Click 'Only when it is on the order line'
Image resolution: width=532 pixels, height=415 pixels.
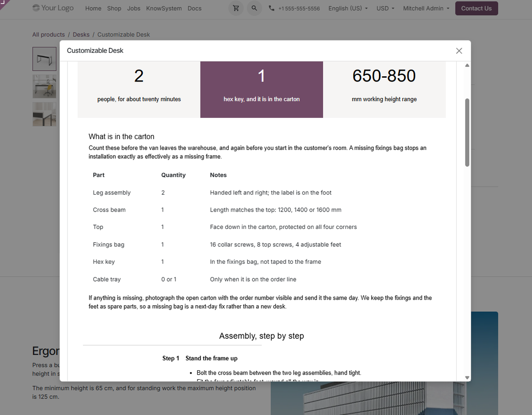point(253,279)
